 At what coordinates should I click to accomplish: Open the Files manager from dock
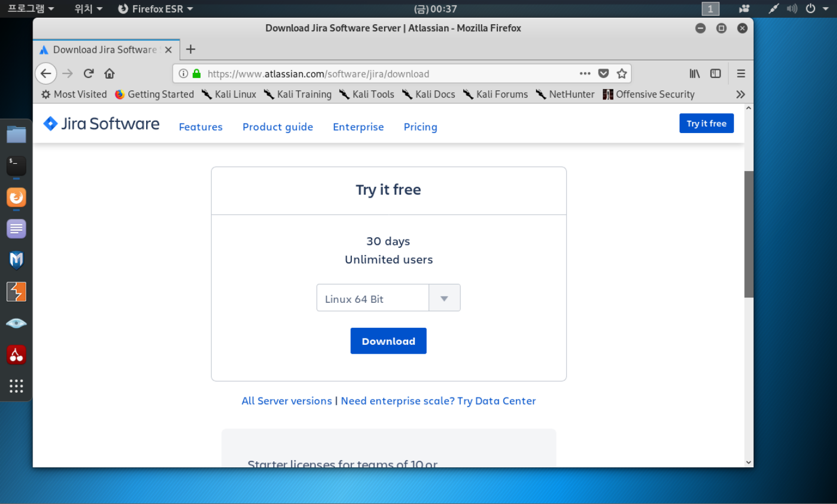pyautogui.click(x=16, y=134)
